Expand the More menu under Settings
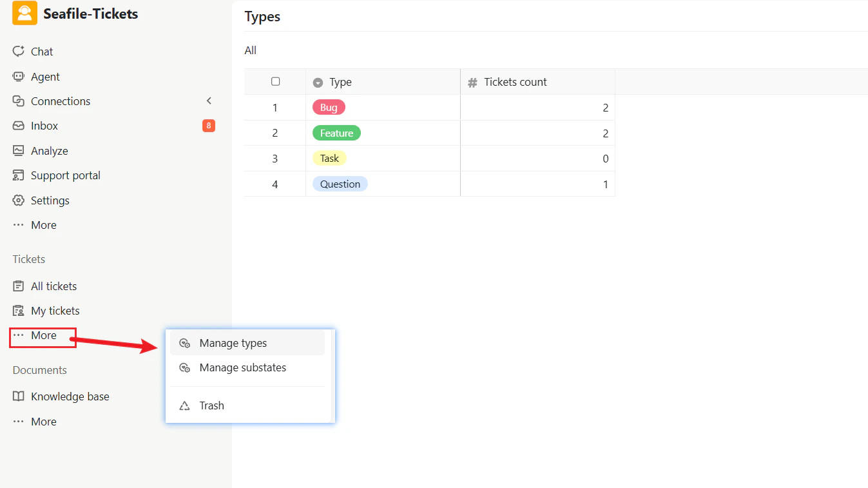The width and height of the screenshot is (868, 488). (35, 225)
